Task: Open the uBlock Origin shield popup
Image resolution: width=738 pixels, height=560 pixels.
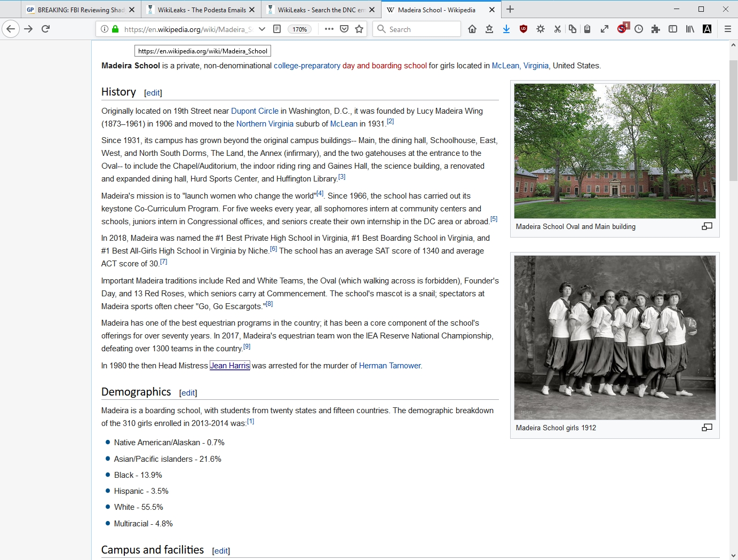Action: click(x=523, y=29)
